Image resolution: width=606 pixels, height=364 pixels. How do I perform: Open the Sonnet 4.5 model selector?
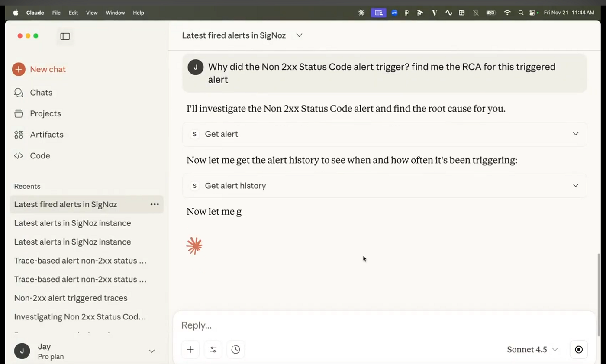532,349
